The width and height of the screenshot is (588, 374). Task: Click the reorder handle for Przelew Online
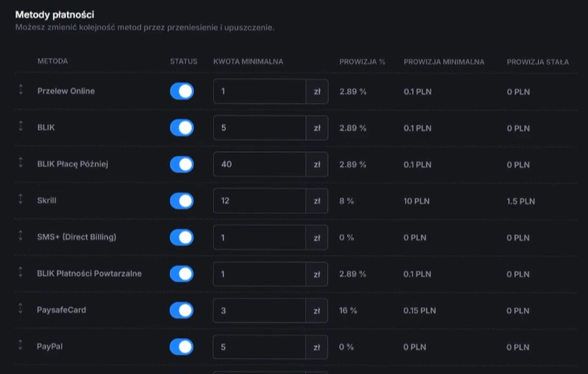click(x=21, y=89)
